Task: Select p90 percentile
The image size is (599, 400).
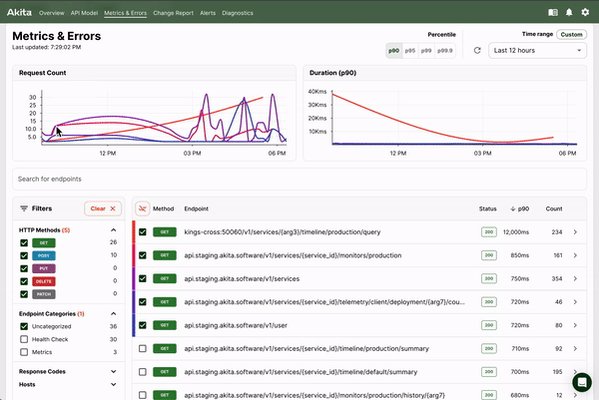Action: coord(394,50)
